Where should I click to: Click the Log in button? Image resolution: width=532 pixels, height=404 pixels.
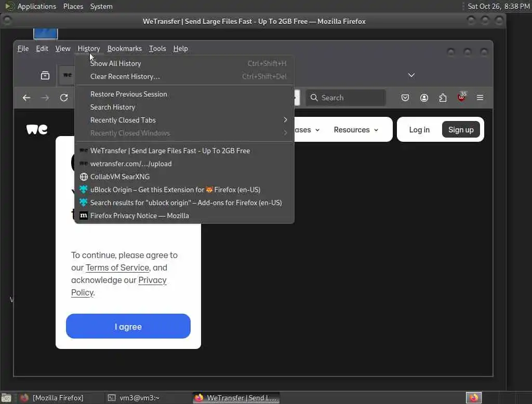[419, 130]
